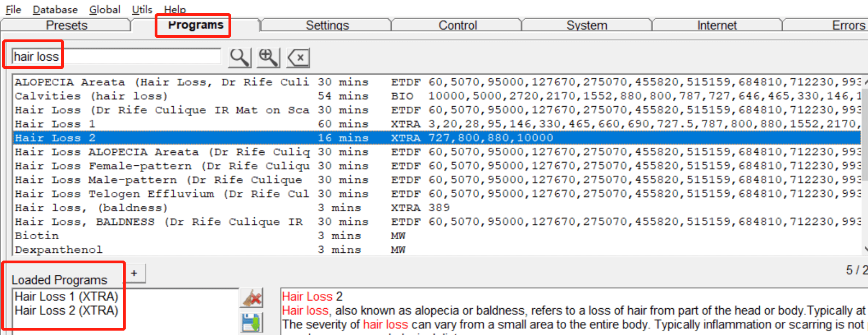
Task: Switch to the Presets tab
Action: (66, 25)
